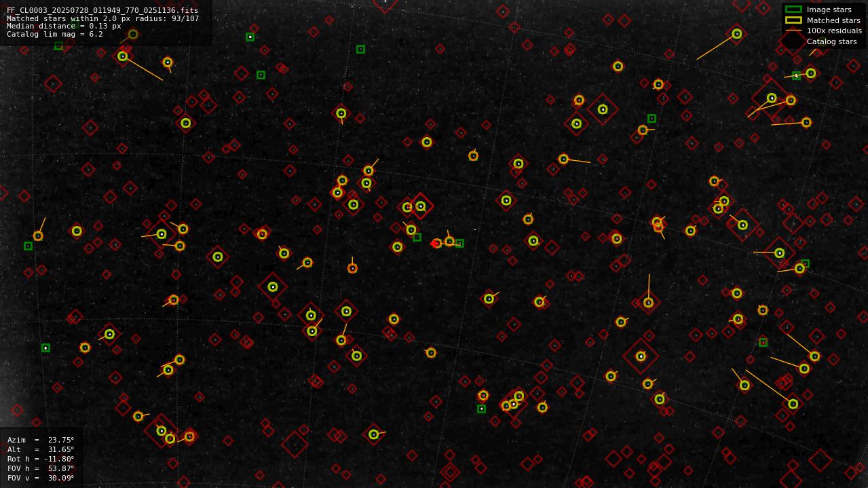The height and width of the screenshot is (488, 868).
Task: Click the orange 100x residuals legend line
Action: click(793, 31)
